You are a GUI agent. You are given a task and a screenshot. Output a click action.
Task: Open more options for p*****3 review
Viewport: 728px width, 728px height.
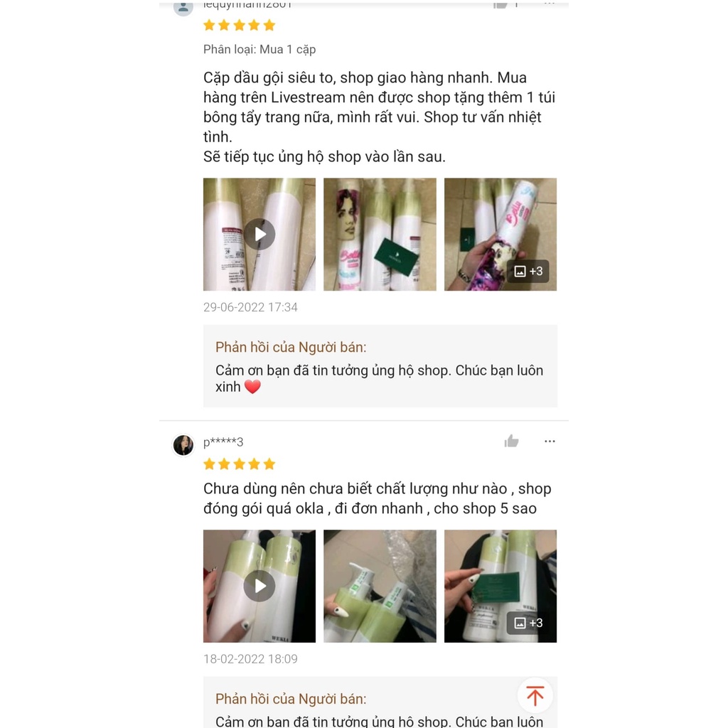click(x=550, y=441)
